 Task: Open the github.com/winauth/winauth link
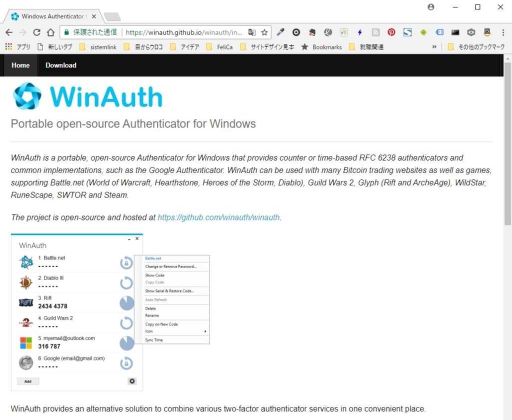coord(218,217)
